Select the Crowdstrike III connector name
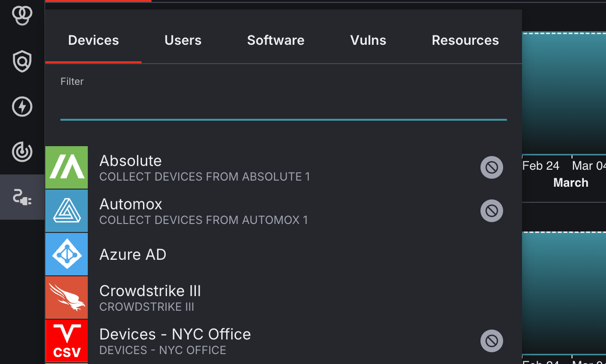 coord(150,291)
